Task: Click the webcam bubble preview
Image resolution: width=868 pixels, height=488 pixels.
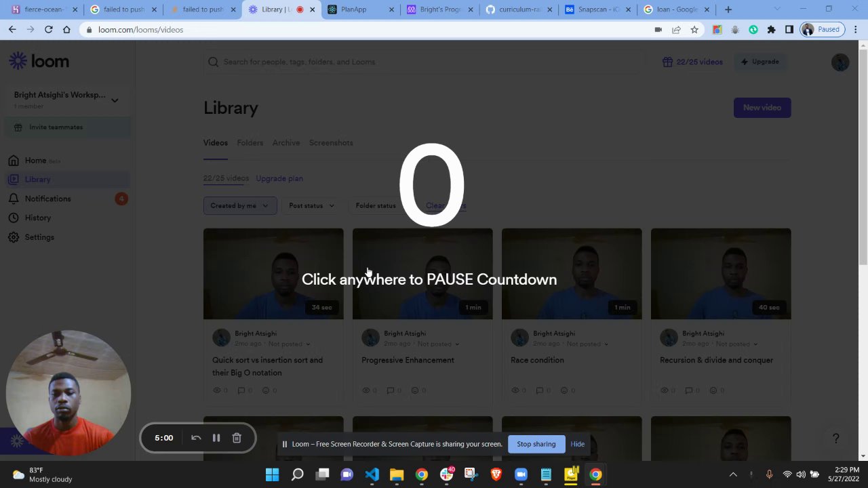Action: coord(68,393)
